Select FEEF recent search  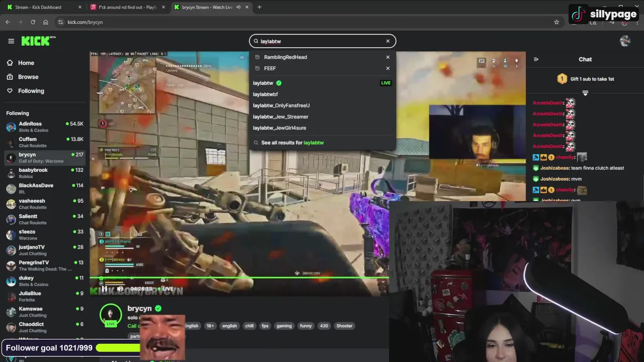pos(270,68)
